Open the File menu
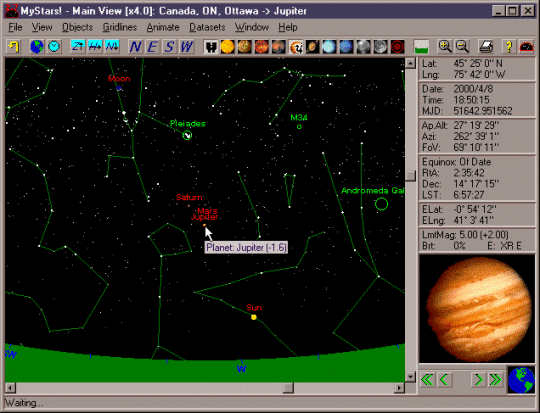540x413 pixels. (15, 27)
